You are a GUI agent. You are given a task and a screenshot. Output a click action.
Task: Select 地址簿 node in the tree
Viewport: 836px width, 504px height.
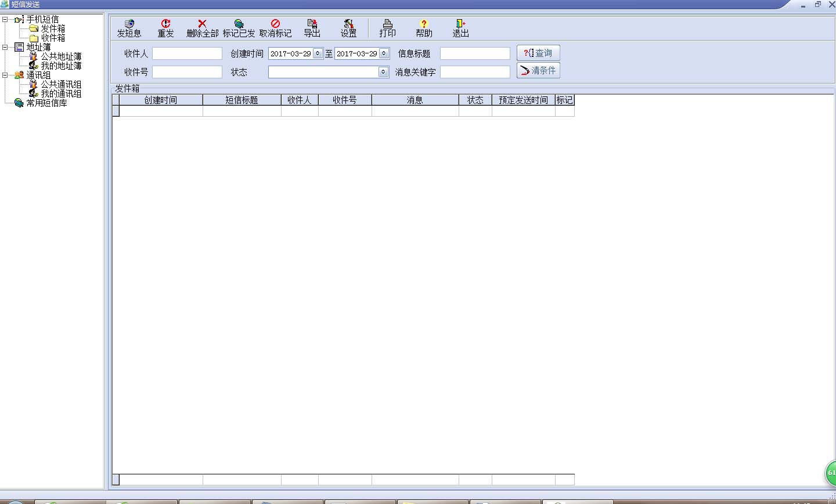coord(38,47)
